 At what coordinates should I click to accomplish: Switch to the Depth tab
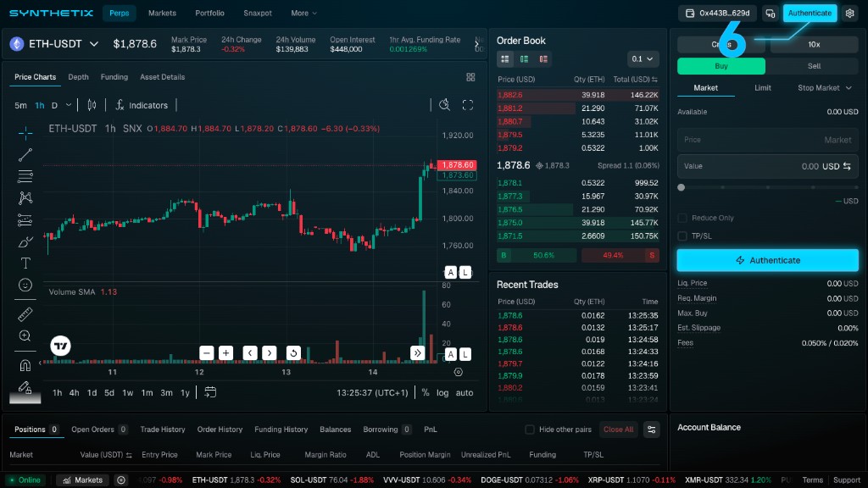coord(78,77)
